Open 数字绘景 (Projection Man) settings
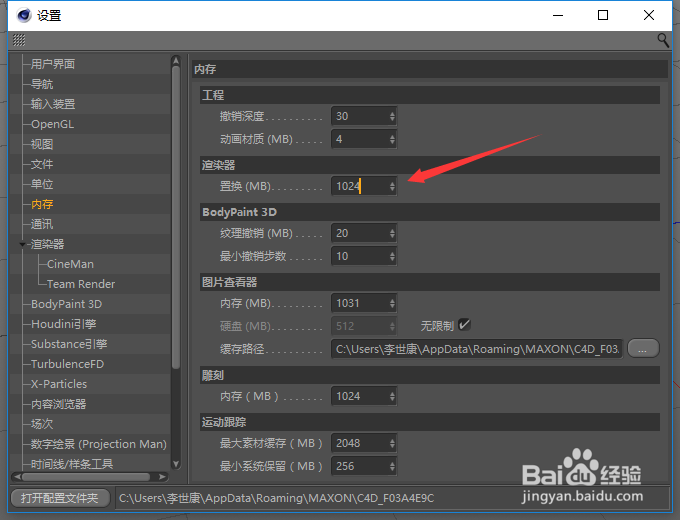The height and width of the screenshot is (520, 680). click(98, 444)
